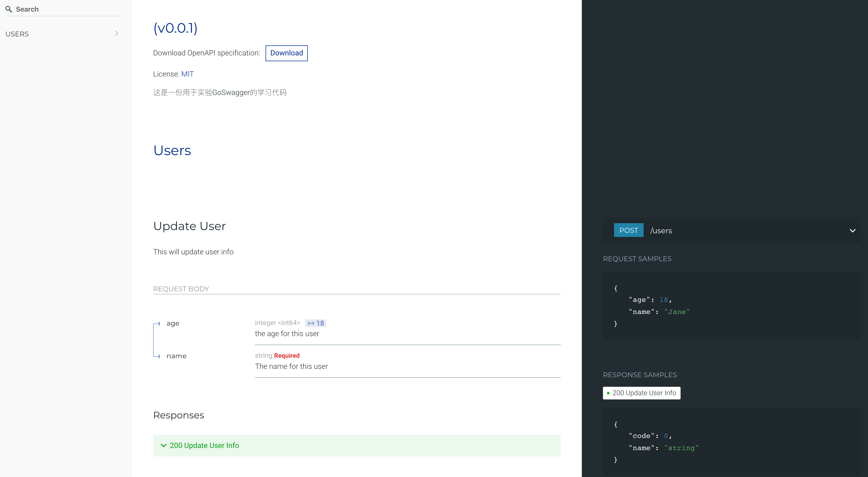
Task: Click the search magnifier icon
Action: point(8,9)
